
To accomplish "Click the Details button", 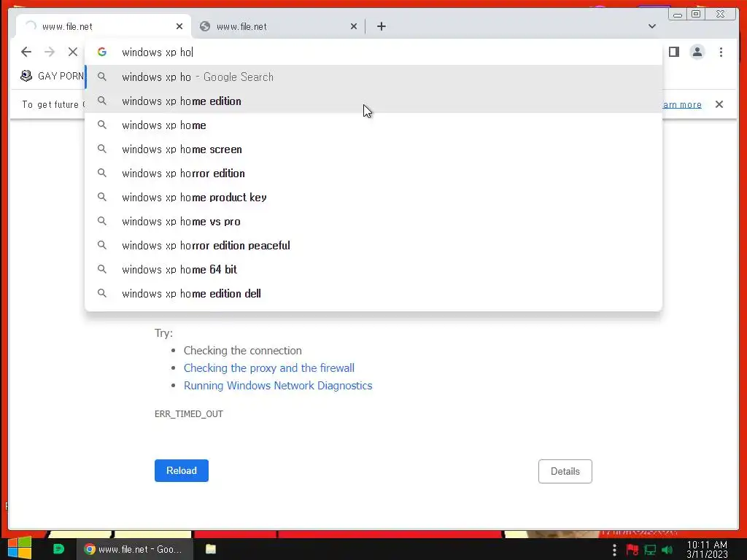I will pos(565,472).
